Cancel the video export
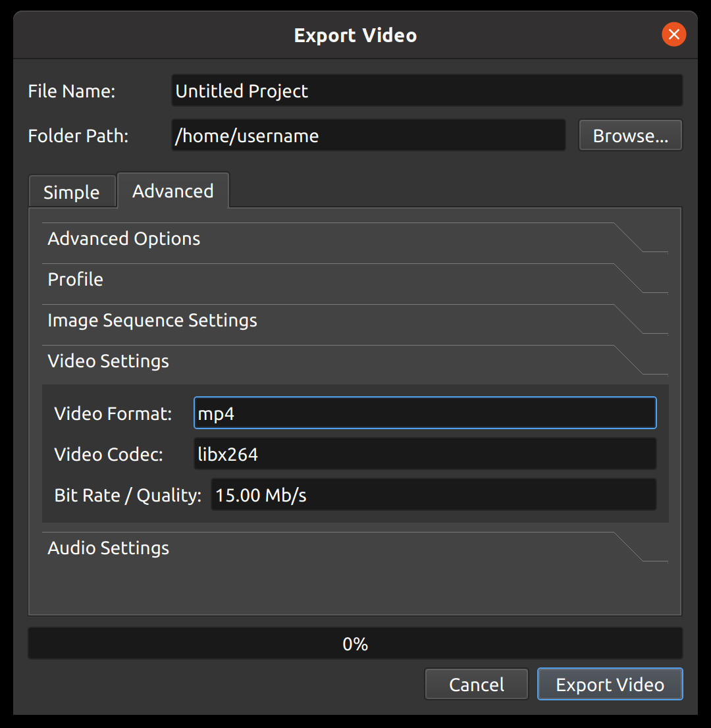This screenshot has height=728, width=711. (x=476, y=684)
